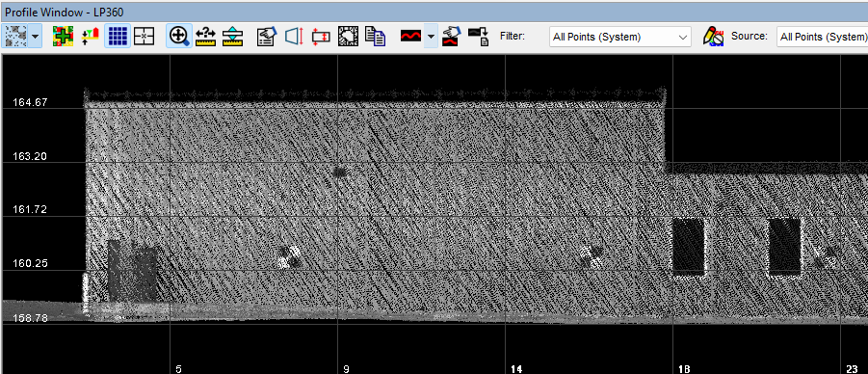This screenshot has width=868, height=374.
Task: Click the 158.78 elevation label
Action: pyautogui.click(x=30, y=318)
